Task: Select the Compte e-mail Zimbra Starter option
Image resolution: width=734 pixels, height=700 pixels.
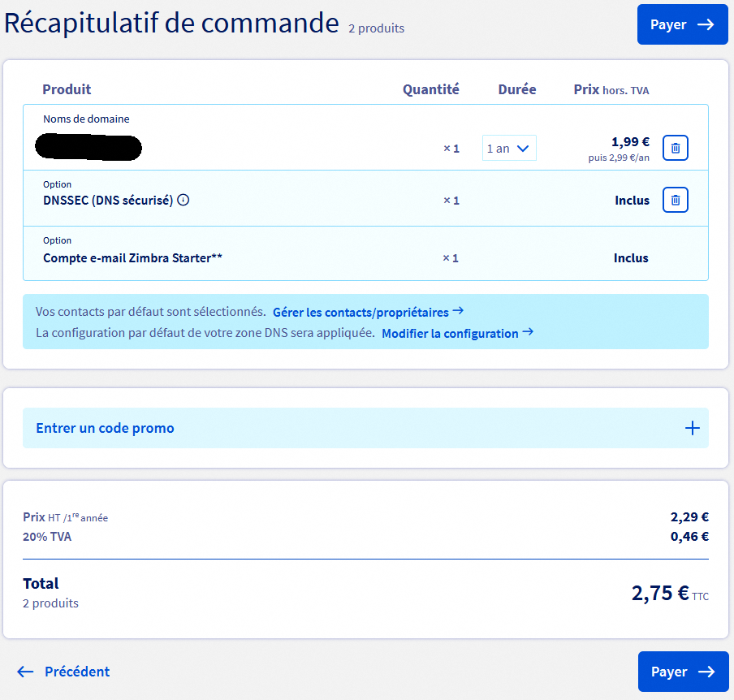Action: pos(132,258)
